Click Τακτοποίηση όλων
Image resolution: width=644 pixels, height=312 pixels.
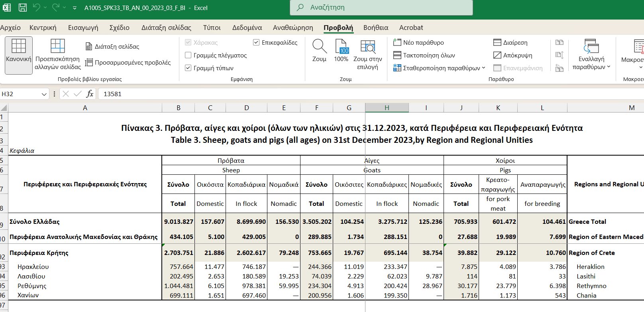424,55
